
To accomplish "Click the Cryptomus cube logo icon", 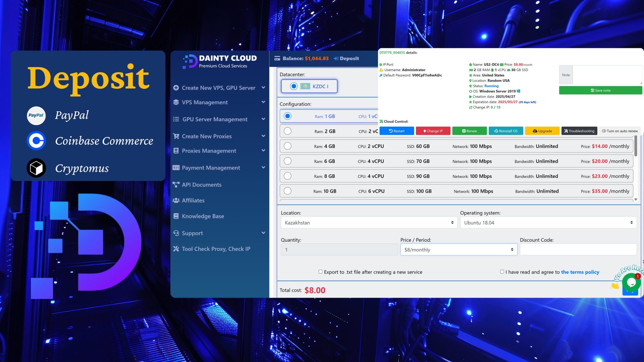I will pos(36,168).
